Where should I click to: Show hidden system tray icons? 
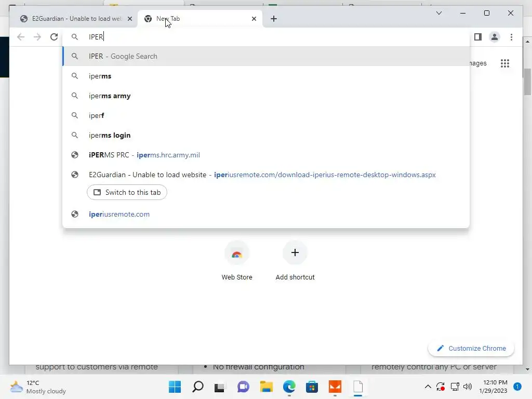coord(428,387)
